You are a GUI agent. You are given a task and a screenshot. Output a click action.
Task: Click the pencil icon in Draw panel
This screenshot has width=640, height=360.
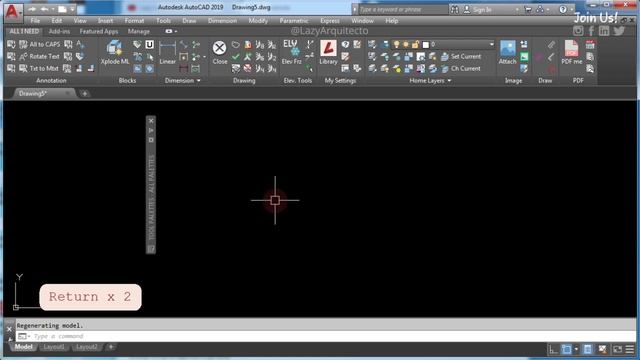point(551,44)
